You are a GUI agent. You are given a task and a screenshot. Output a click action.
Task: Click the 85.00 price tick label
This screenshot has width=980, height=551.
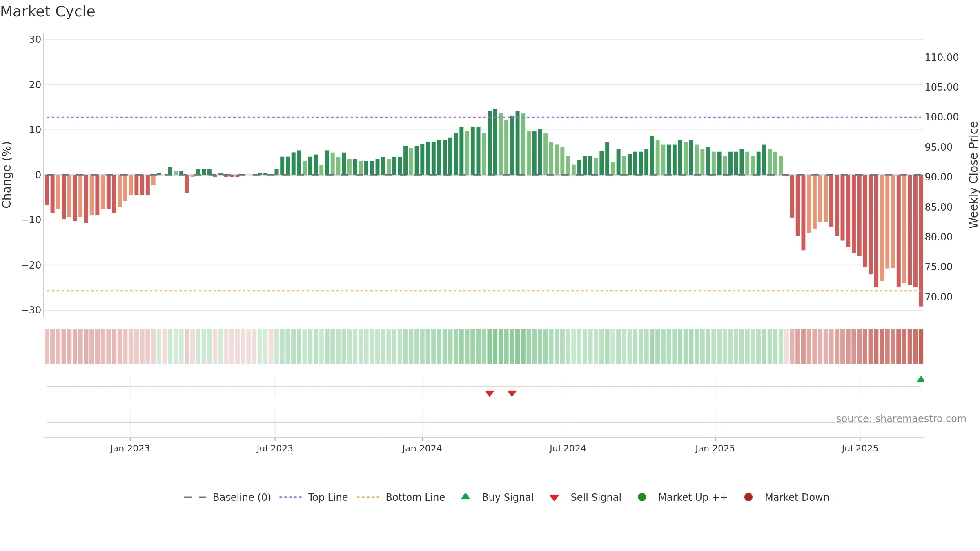(939, 207)
